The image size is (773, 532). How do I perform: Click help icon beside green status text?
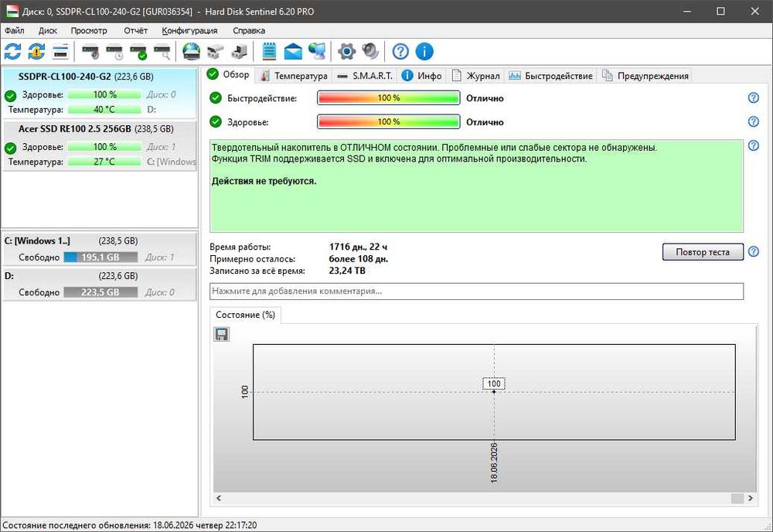753,145
